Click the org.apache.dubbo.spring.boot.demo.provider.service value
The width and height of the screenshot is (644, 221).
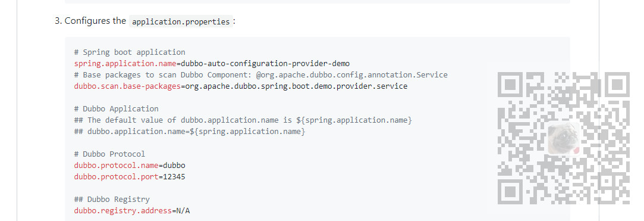[x=297, y=86]
